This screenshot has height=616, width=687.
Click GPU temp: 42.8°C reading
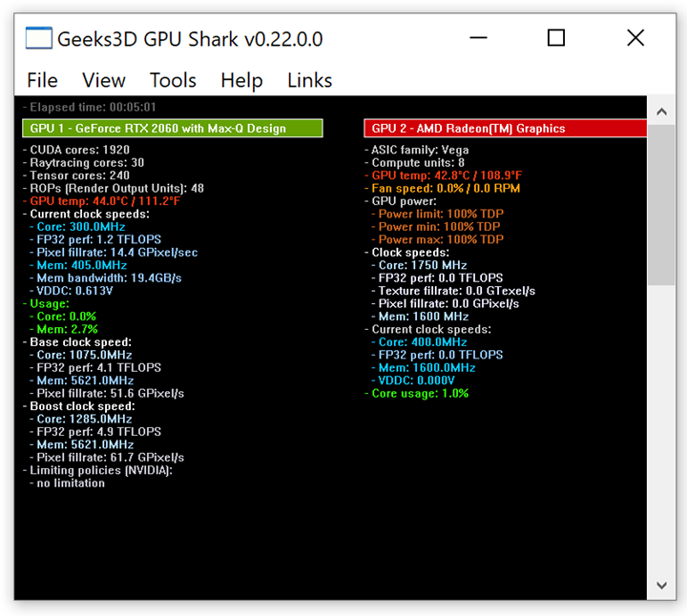click(444, 175)
